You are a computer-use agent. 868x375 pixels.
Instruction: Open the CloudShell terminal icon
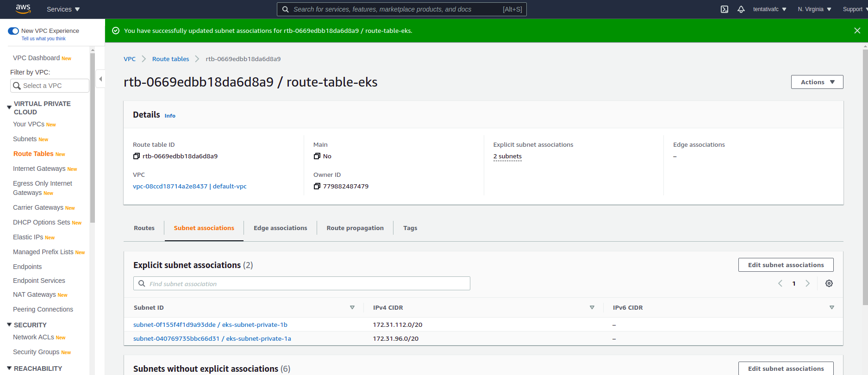pyautogui.click(x=724, y=9)
